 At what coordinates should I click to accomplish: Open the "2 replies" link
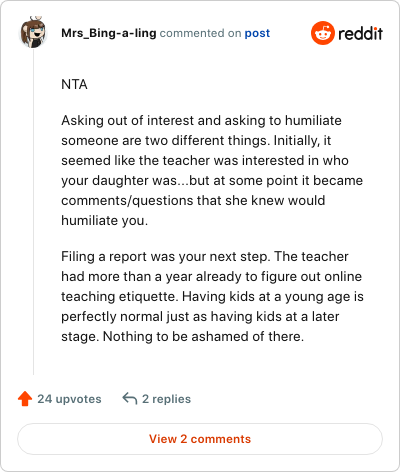point(166,399)
